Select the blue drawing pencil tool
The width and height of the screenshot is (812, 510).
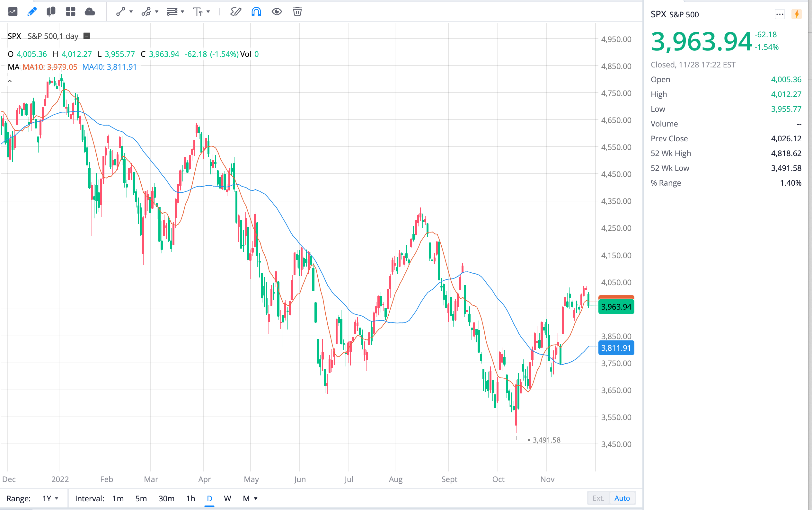pos(32,12)
